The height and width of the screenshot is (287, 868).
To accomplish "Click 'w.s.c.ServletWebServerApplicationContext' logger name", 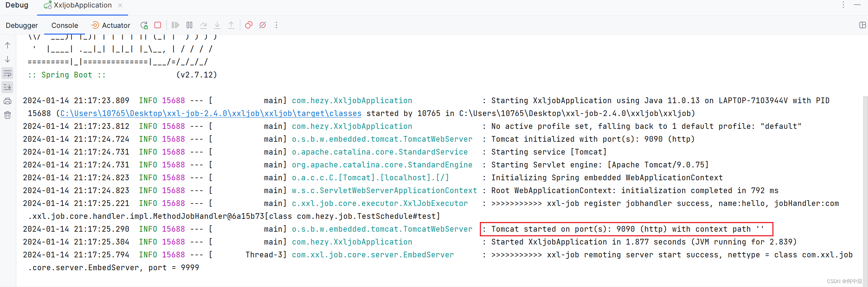I will (x=385, y=191).
